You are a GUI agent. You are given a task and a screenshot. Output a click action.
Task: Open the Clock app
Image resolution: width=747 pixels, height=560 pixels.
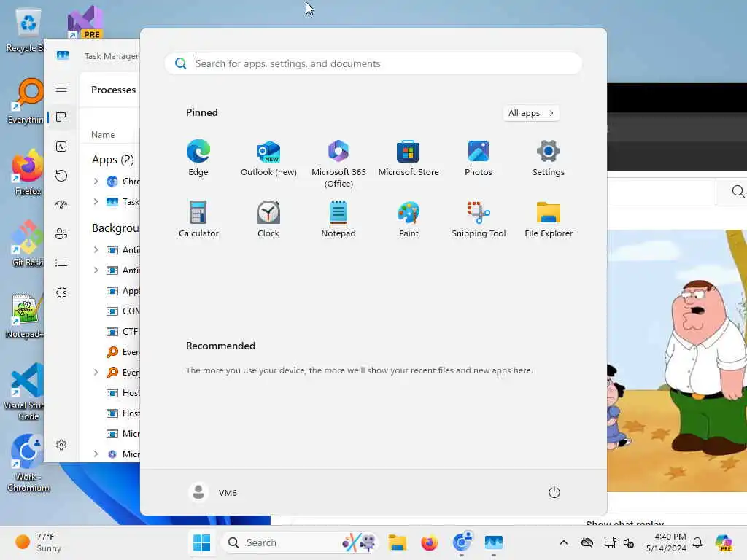(268, 219)
